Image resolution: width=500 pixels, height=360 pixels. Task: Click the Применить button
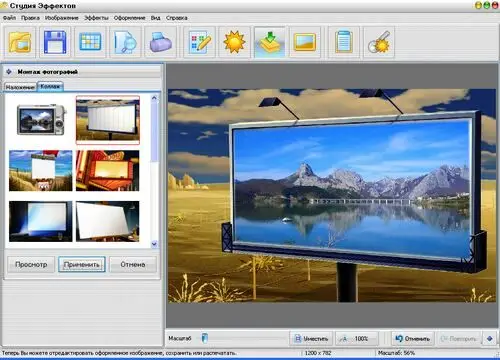pos(82,264)
